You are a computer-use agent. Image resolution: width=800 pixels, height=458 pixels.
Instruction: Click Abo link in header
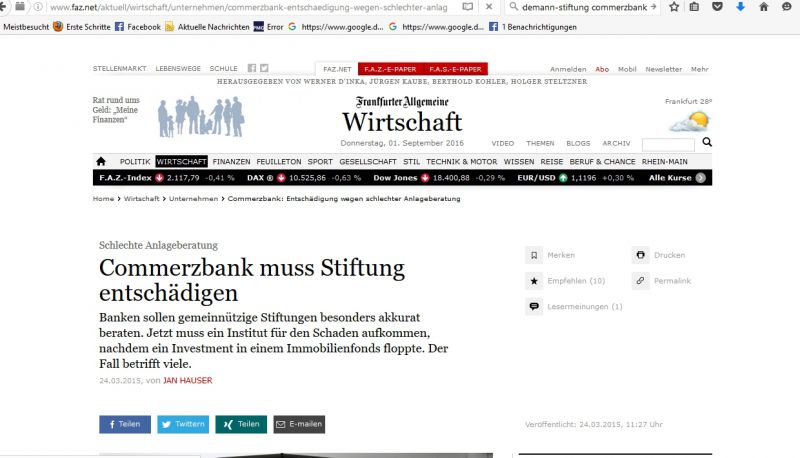click(x=602, y=69)
